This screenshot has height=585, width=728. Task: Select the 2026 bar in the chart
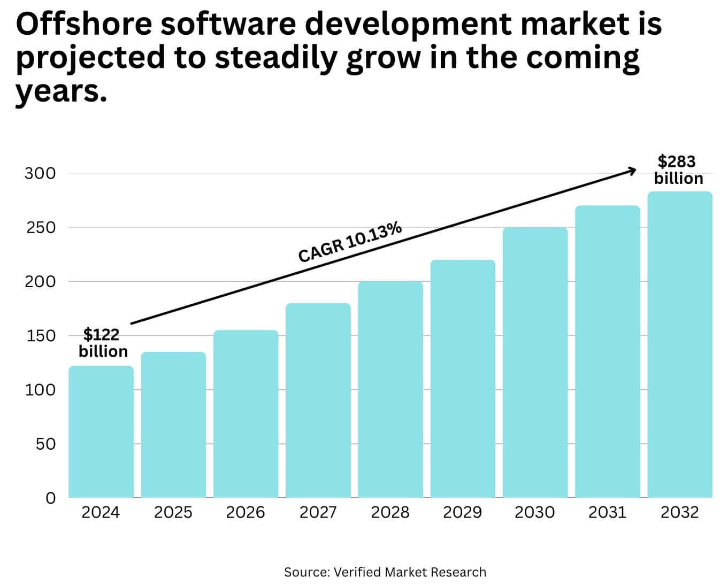[246, 414]
